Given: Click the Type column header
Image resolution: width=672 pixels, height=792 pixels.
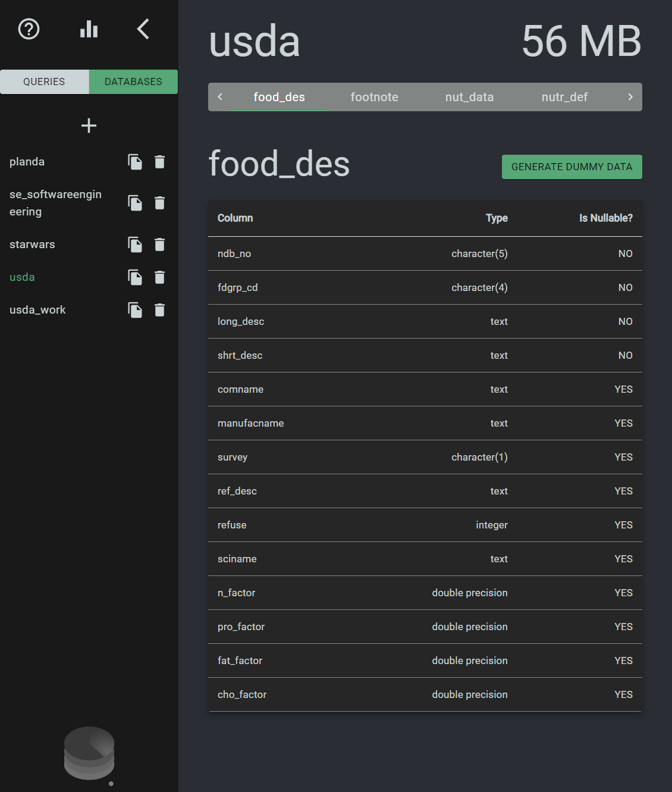Looking at the screenshot, I should point(497,218).
